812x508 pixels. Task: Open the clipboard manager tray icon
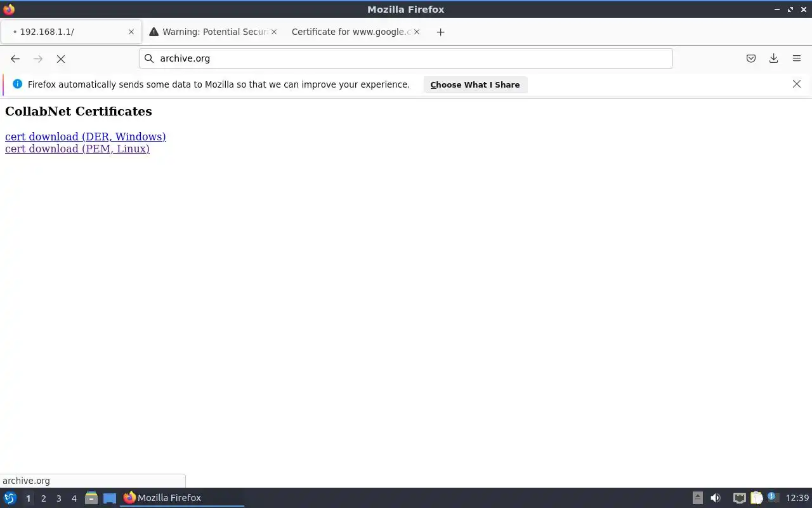(756, 498)
